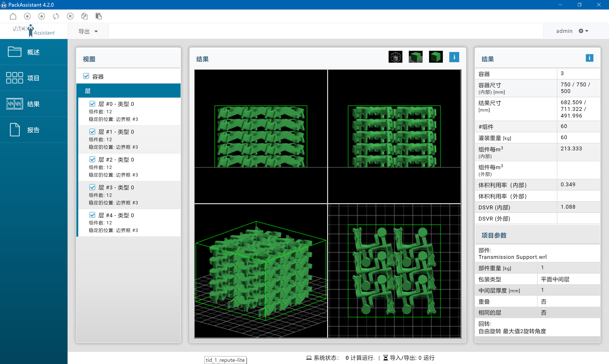Switch to the 报告 sidebar tab

click(34, 130)
